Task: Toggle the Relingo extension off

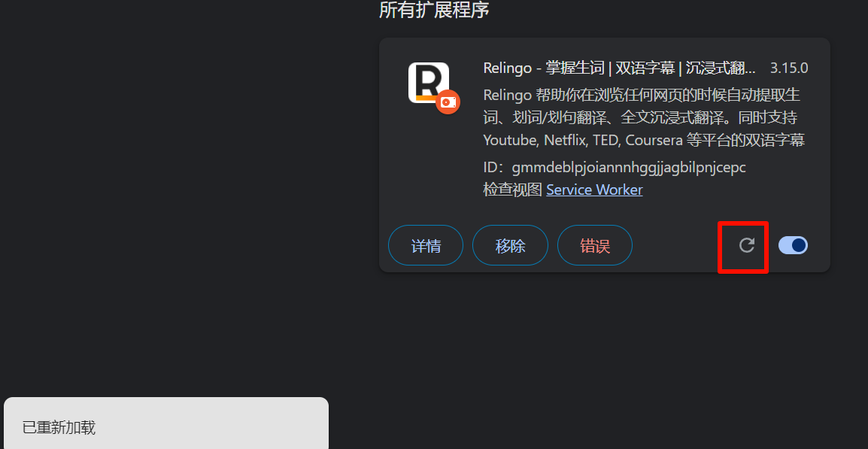Action: [793, 245]
